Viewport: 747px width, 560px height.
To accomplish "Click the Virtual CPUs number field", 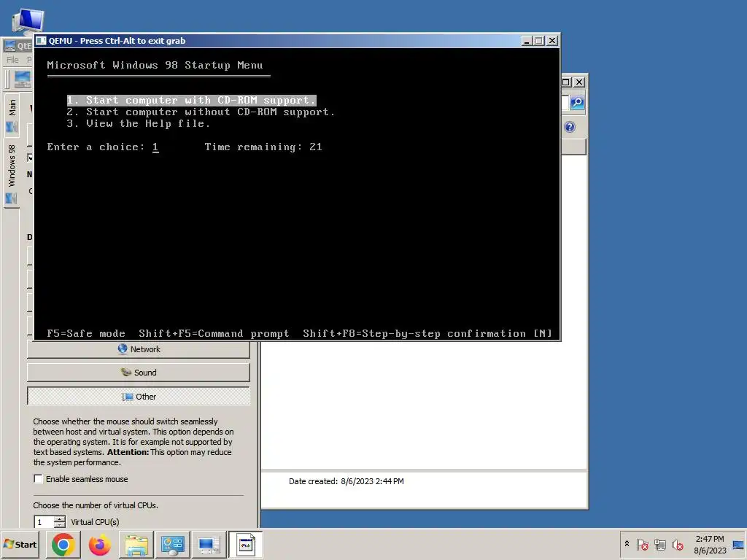I will 44,522.
